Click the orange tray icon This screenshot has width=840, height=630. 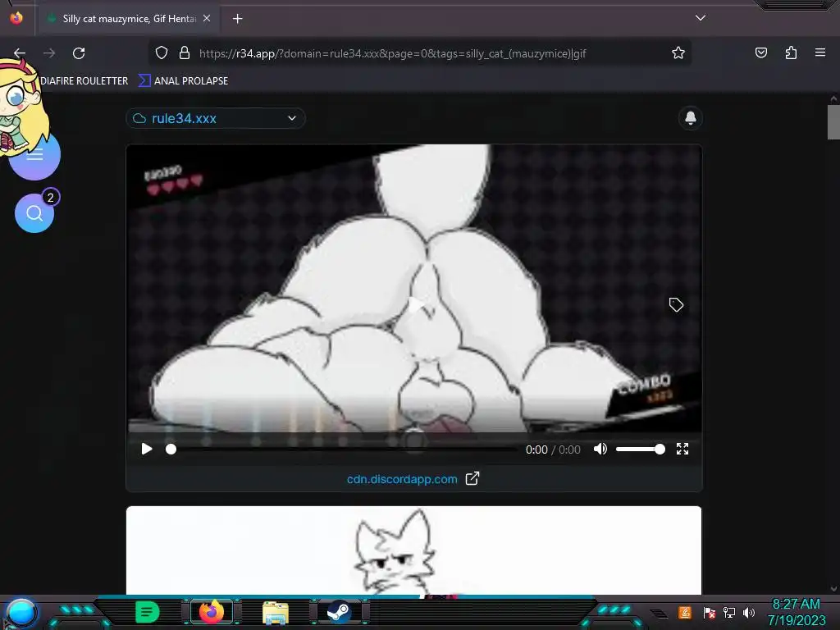685,612
